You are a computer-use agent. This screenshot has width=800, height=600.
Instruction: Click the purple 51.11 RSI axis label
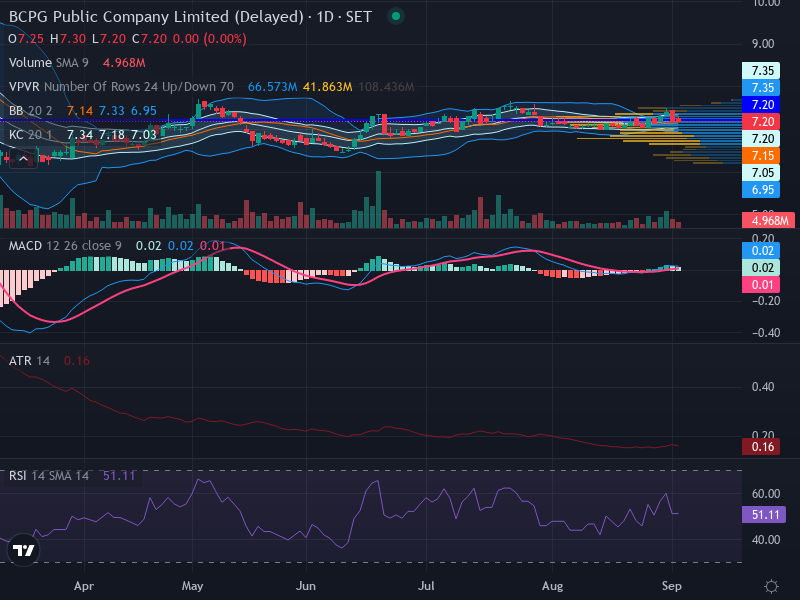[x=764, y=514]
